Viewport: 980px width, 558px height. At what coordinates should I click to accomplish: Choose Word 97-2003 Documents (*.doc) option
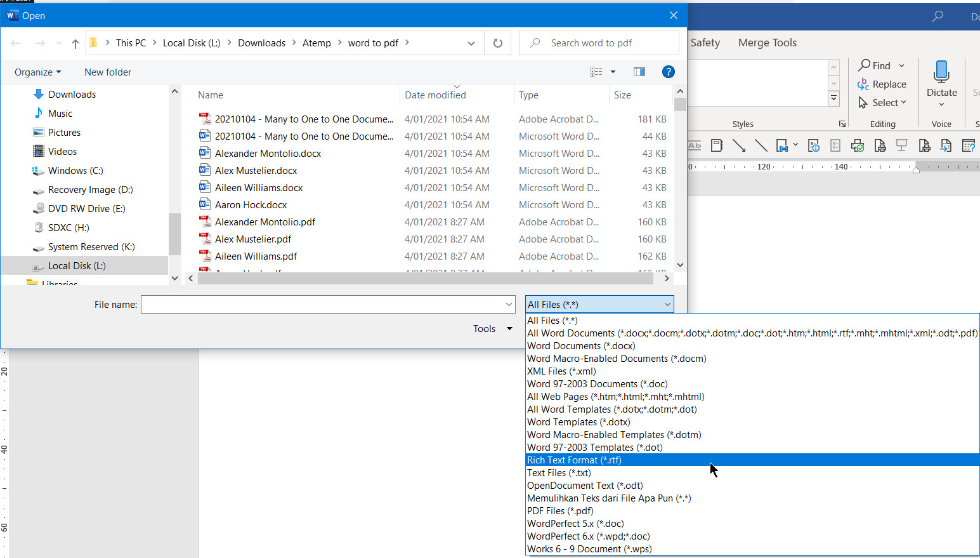click(x=752, y=384)
